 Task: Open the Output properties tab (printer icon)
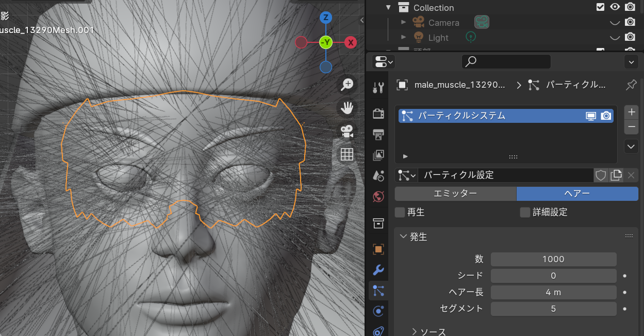click(x=378, y=134)
